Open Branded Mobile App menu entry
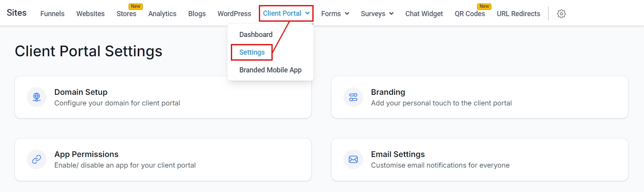Image resolution: width=644 pixels, height=192 pixels. [x=270, y=70]
